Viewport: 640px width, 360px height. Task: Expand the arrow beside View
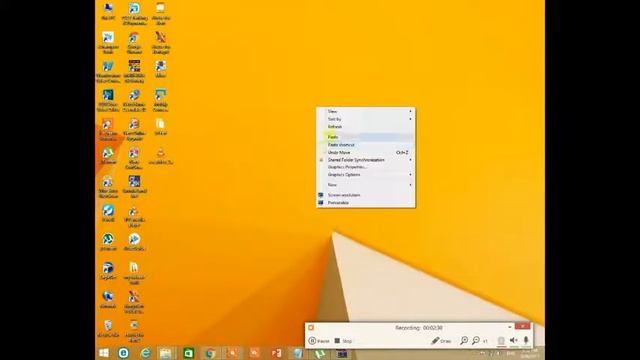pos(410,111)
